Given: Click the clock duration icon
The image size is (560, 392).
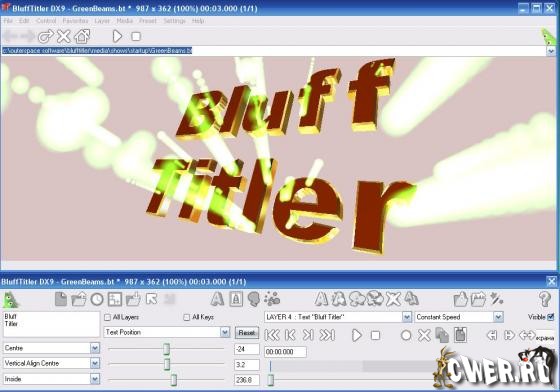Looking at the screenshot, I should tap(96, 299).
